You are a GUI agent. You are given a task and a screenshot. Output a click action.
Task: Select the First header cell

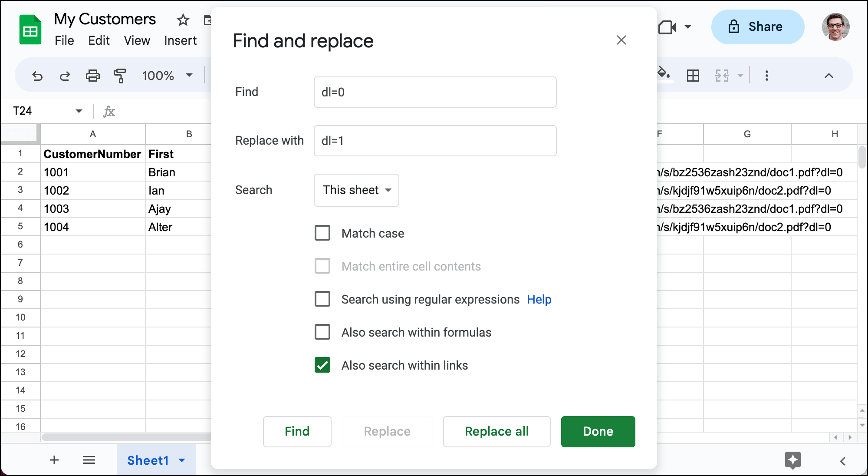(178, 154)
